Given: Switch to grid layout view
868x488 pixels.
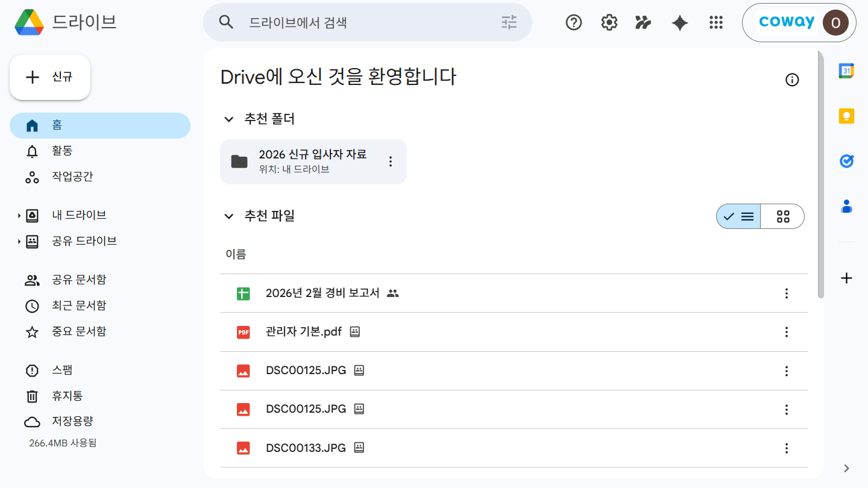Looking at the screenshot, I should pyautogui.click(x=782, y=216).
